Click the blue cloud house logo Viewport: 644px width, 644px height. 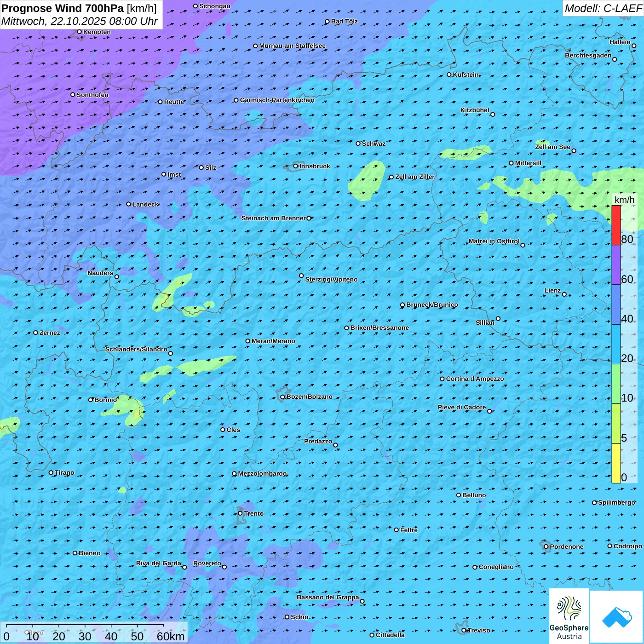pos(617,617)
